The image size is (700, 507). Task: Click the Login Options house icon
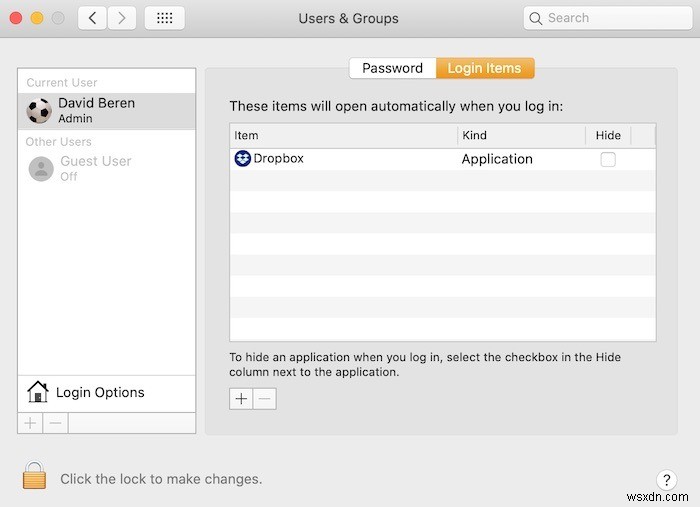pyautogui.click(x=38, y=392)
